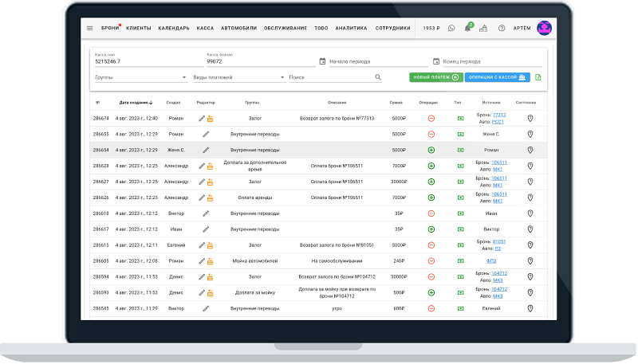
Task: Edit payment 286674 with pencil icon
Action: [x=202, y=119]
